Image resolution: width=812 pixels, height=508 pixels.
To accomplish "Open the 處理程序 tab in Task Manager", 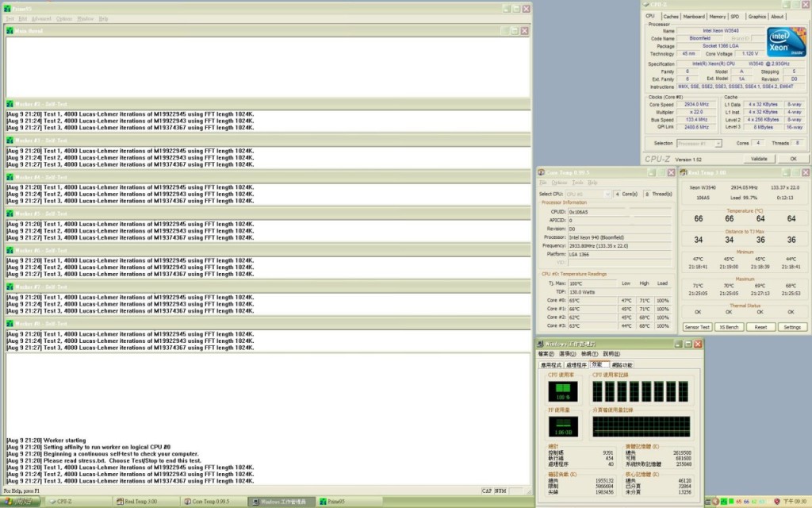I will click(x=576, y=365).
